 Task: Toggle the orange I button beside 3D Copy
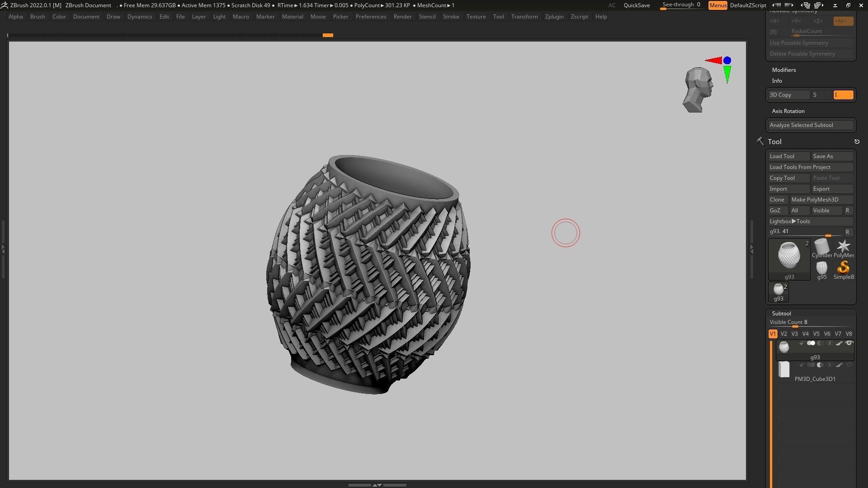point(843,95)
